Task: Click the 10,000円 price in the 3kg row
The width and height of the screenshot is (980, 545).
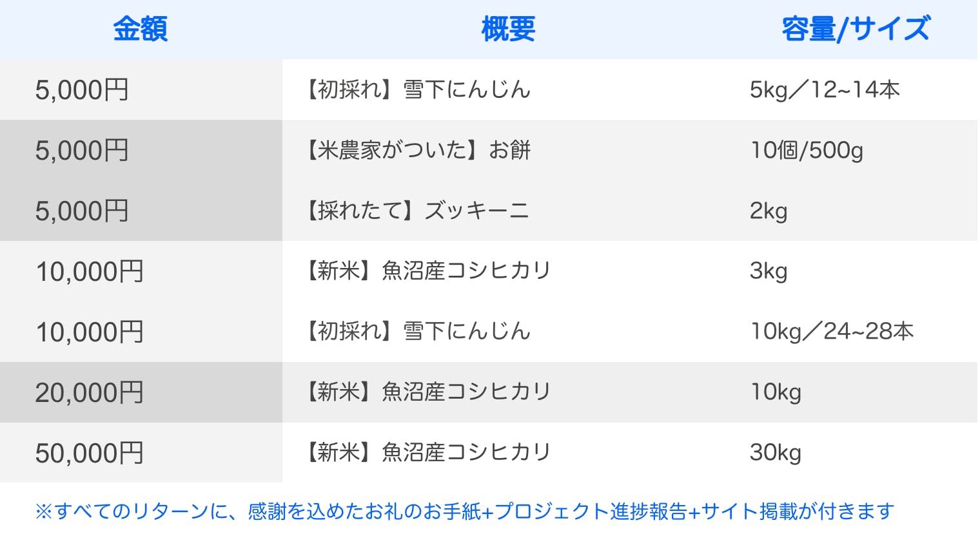Action: [89, 271]
